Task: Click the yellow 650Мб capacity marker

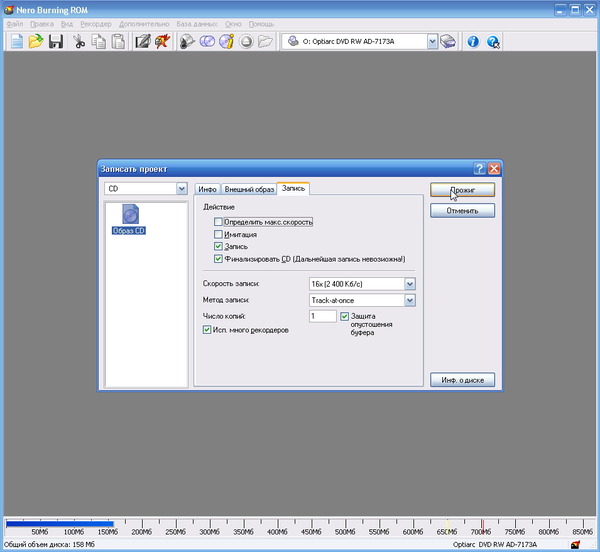Action: pyautogui.click(x=447, y=528)
